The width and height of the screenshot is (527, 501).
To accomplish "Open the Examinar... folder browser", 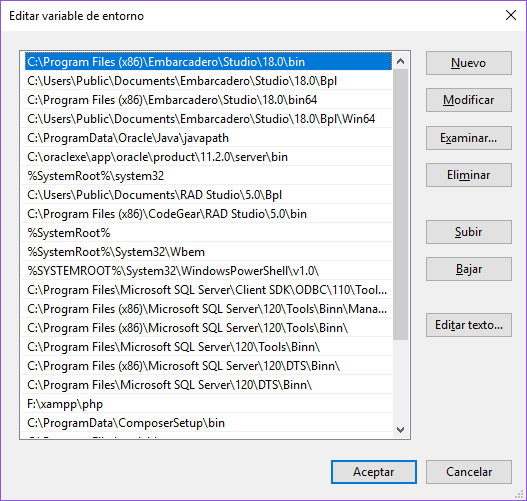I will [x=469, y=138].
